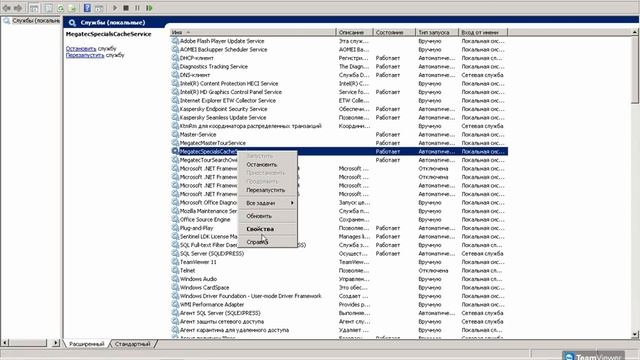Go forward with the toolbar Forward arrow
Viewport: 640px width, 360px height.
[18, 8]
